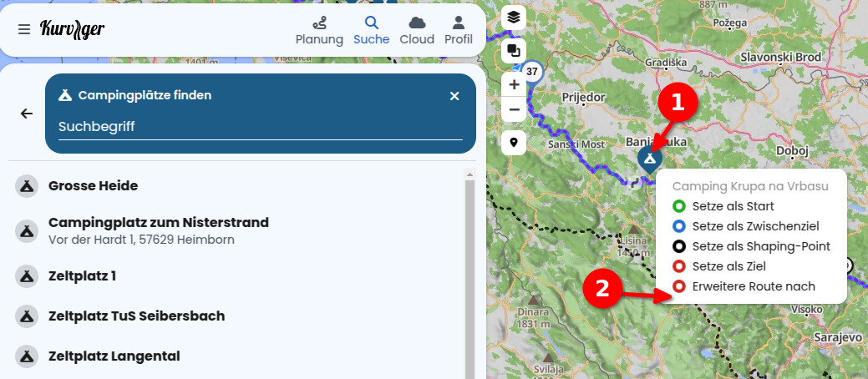The height and width of the screenshot is (379, 868).
Task: Click the results list scrollbar
Action: click(x=470, y=280)
